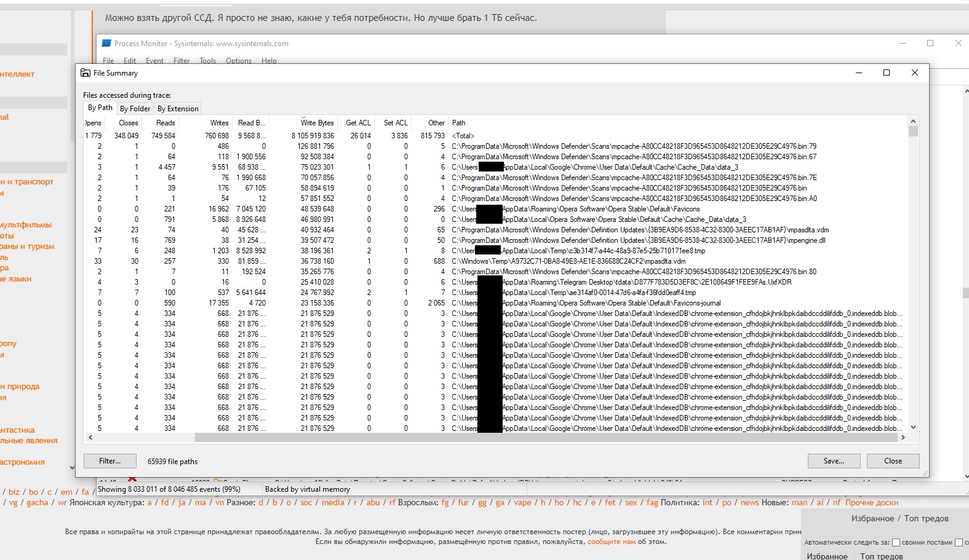Click the web sidebar scroll down arrow
This screenshot has width=969, height=560.
[72, 468]
